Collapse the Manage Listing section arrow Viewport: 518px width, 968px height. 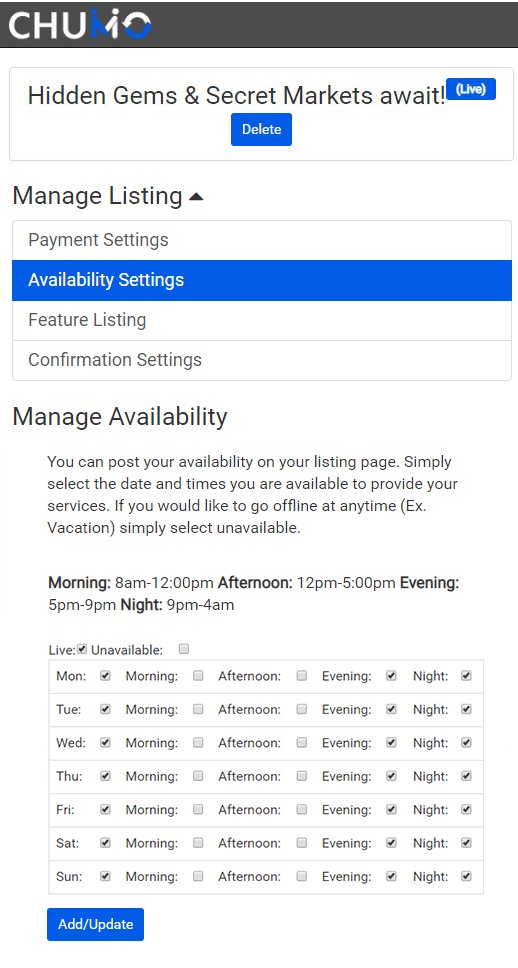(x=196, y=197)
